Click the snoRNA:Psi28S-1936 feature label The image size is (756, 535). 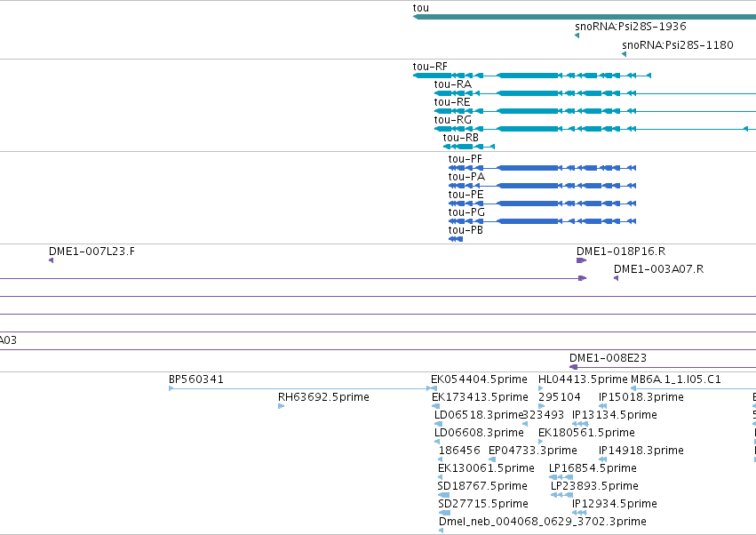click(x=630, y=26)
